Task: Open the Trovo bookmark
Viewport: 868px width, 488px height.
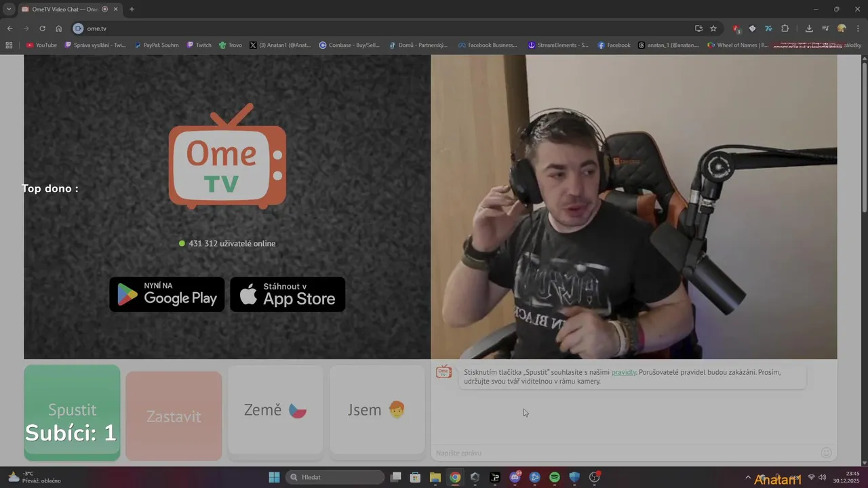Action: 231,45
